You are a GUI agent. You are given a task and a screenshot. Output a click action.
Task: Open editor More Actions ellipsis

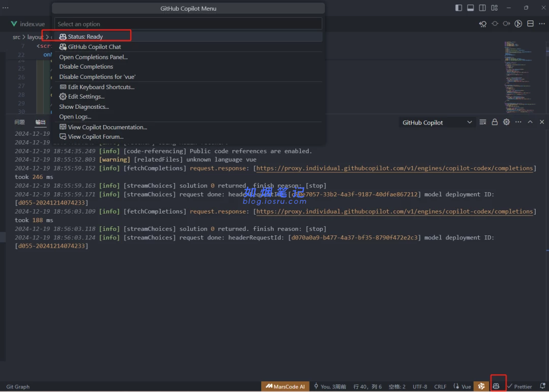[x=542, y=24]
